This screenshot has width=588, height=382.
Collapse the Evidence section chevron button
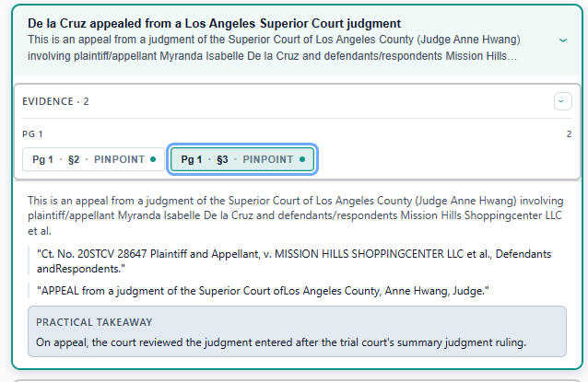[x=562, y=101]
